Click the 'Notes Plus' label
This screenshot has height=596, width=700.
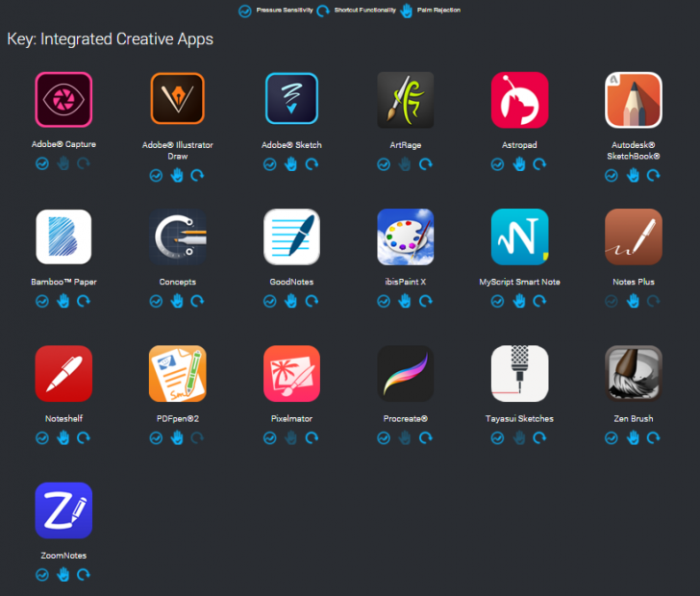click(634, 282)
